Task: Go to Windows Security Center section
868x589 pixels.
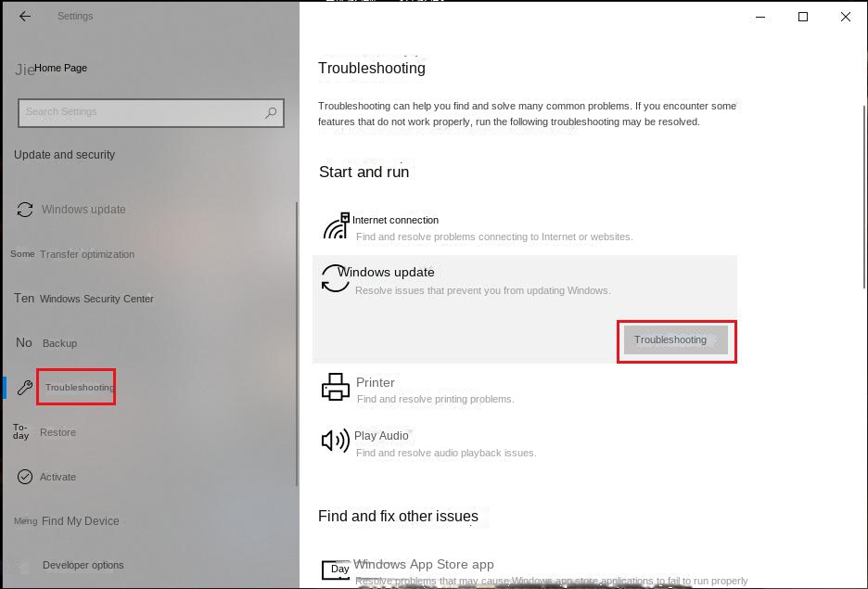Action: [x=96, y=299]
